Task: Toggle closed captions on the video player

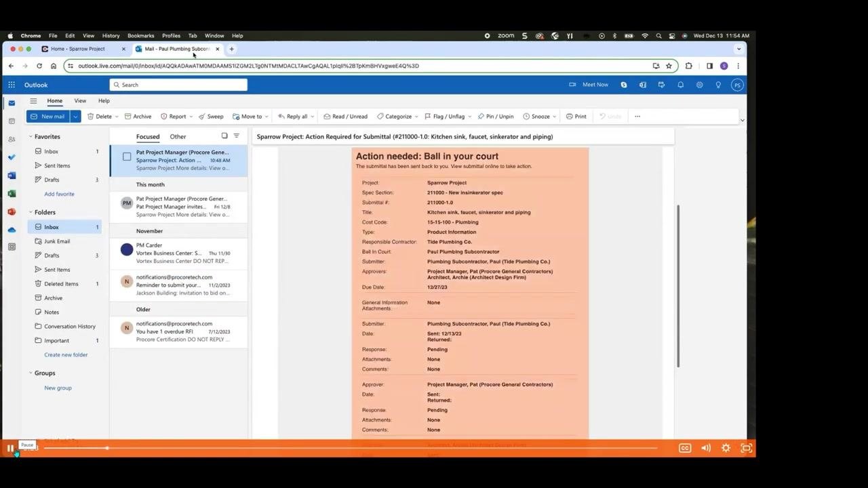Action: click(685, 448)
